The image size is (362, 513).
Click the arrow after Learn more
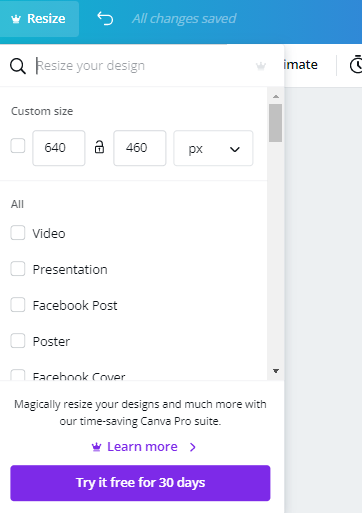click(193, 447)
